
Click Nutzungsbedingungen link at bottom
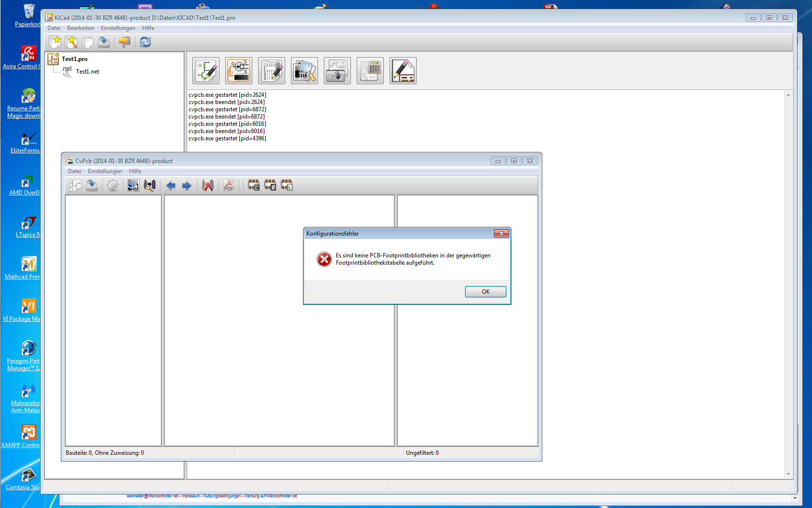tap(222, 496)
